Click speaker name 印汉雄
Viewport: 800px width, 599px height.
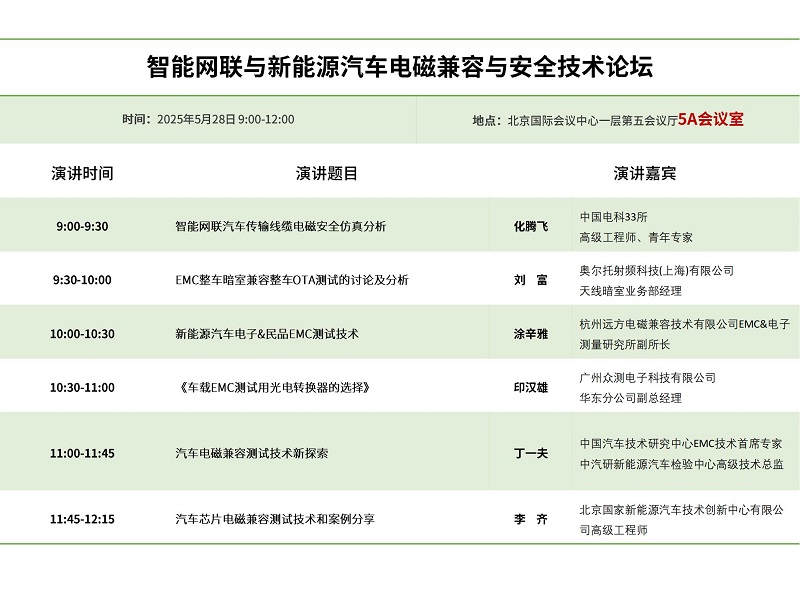(x=531, y=387)
